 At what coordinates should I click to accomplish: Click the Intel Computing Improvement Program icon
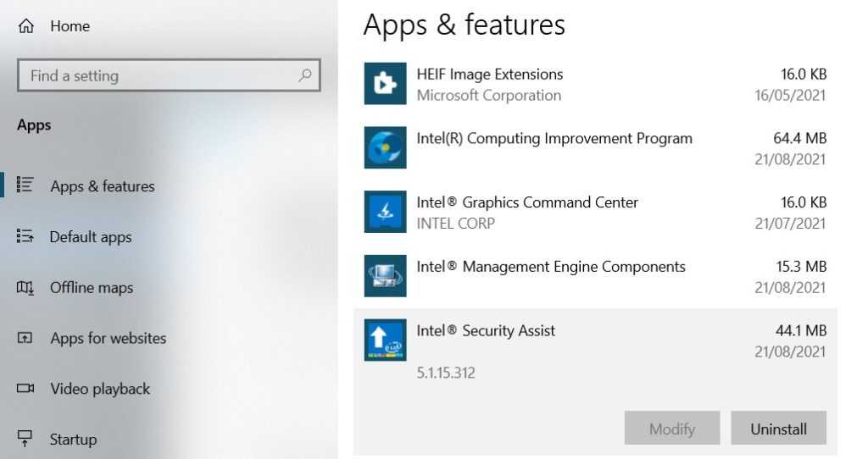click(385, 148)
